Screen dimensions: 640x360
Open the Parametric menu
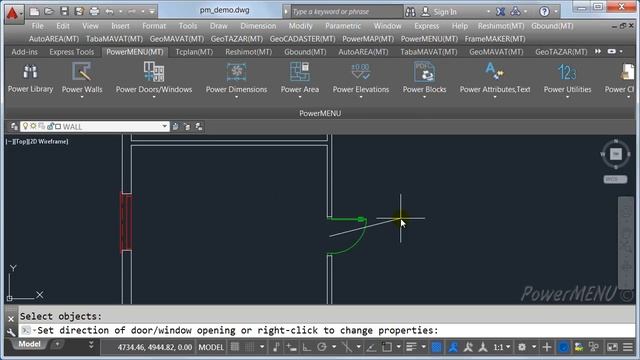[x=343, y=26]
